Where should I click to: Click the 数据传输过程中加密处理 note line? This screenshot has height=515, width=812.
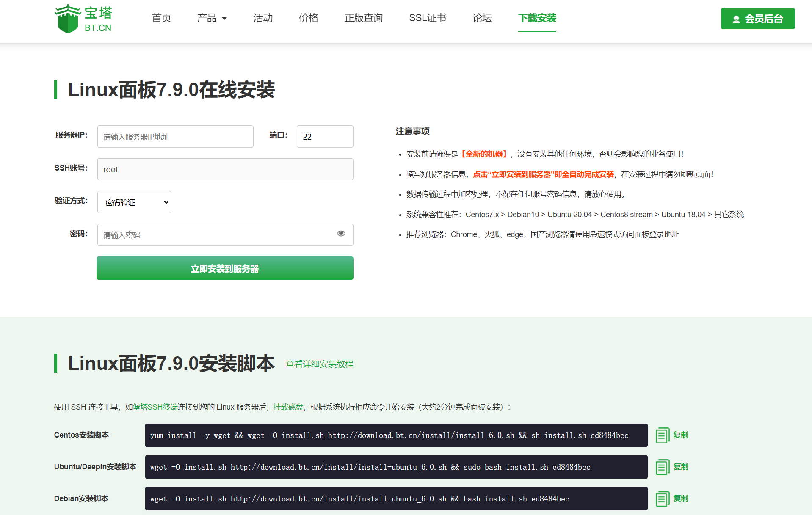tap(516, 194)
